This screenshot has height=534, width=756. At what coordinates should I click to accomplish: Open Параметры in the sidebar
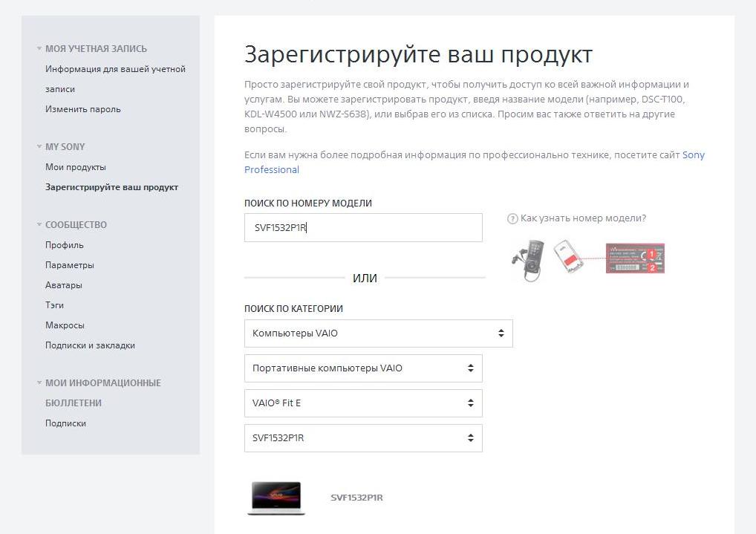tap(70, 265)
